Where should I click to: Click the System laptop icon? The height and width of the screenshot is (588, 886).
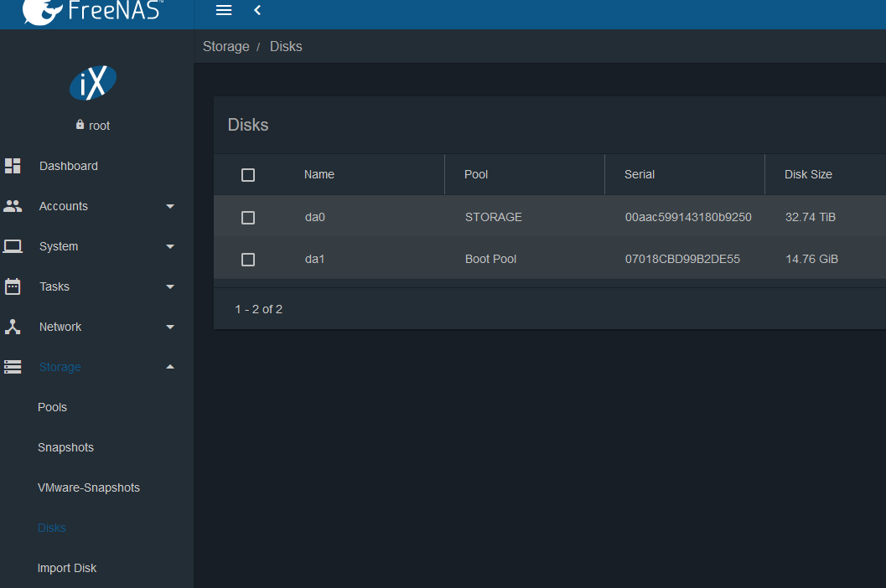[13, 246]
